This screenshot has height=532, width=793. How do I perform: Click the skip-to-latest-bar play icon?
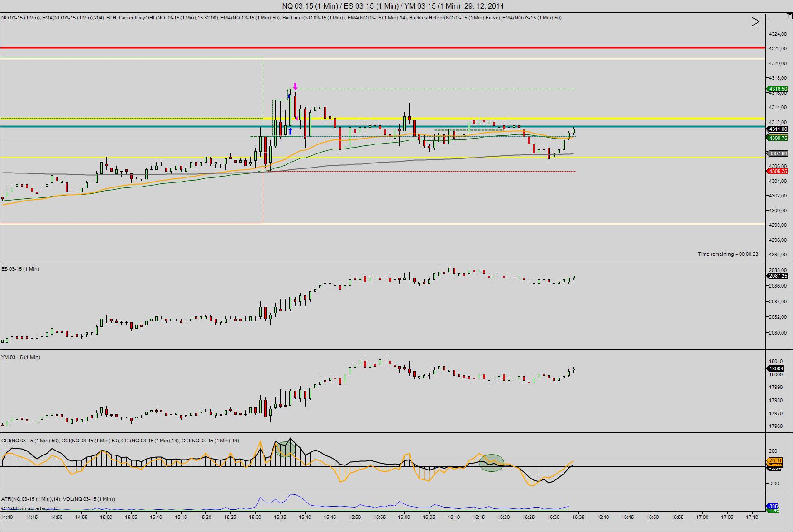(756, 21)
